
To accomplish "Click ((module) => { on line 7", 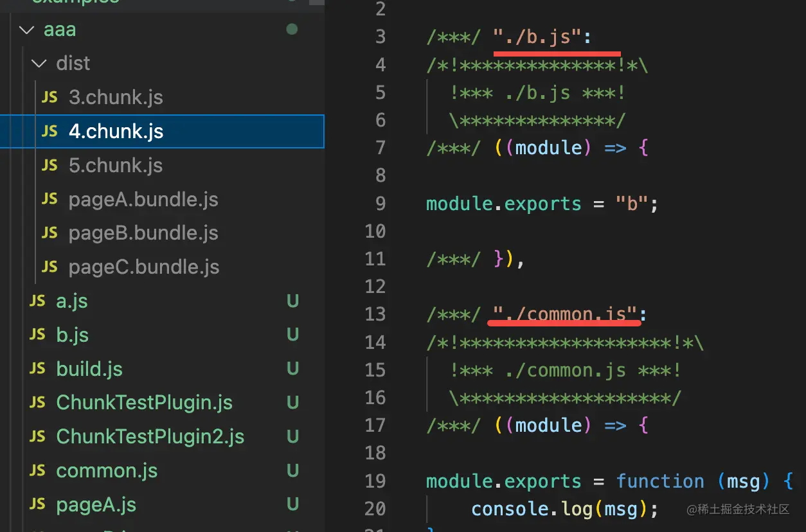I will click(571, 148).
